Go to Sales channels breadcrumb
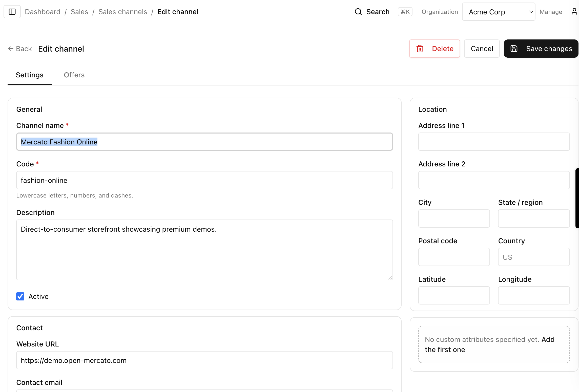This screenshot has height=392, width=579. 123,12
